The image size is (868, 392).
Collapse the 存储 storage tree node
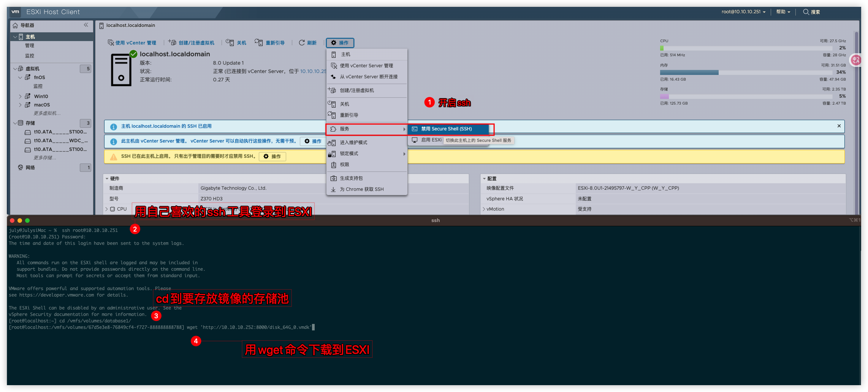(x=15, y=123)
